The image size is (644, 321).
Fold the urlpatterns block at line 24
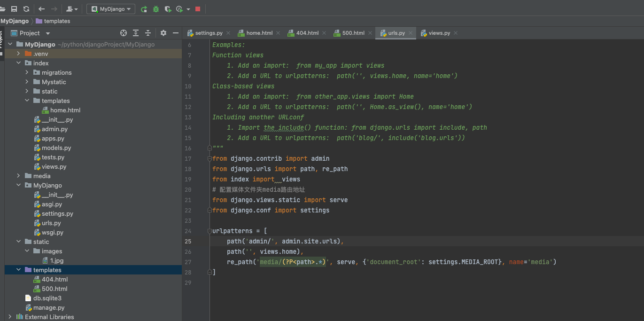click(x=209, y=231)
